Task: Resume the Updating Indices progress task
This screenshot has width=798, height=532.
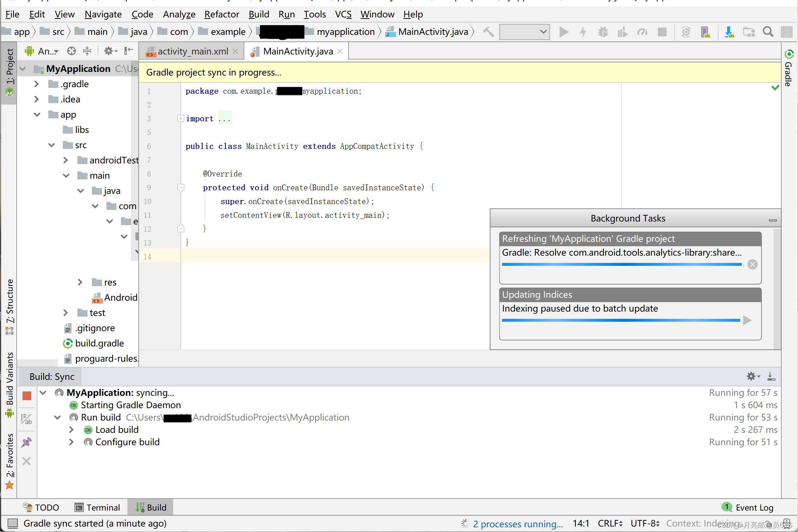Action: (747, 320)
